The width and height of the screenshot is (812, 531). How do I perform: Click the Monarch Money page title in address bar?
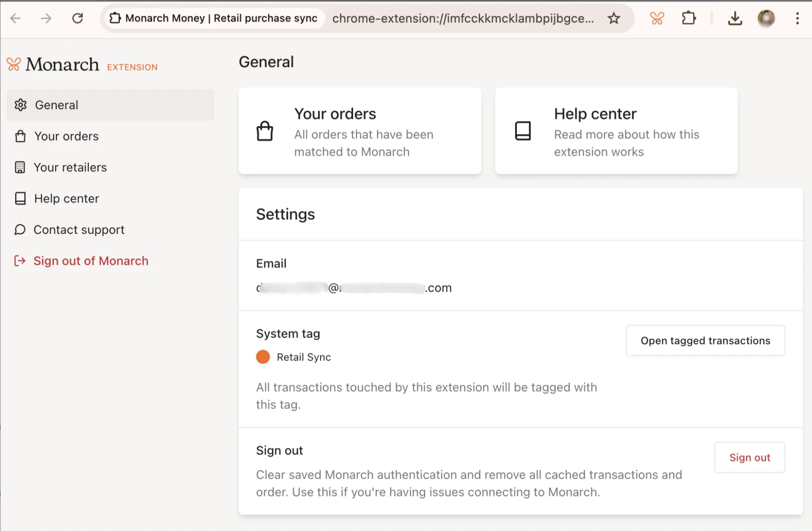(x=221, y=18)
